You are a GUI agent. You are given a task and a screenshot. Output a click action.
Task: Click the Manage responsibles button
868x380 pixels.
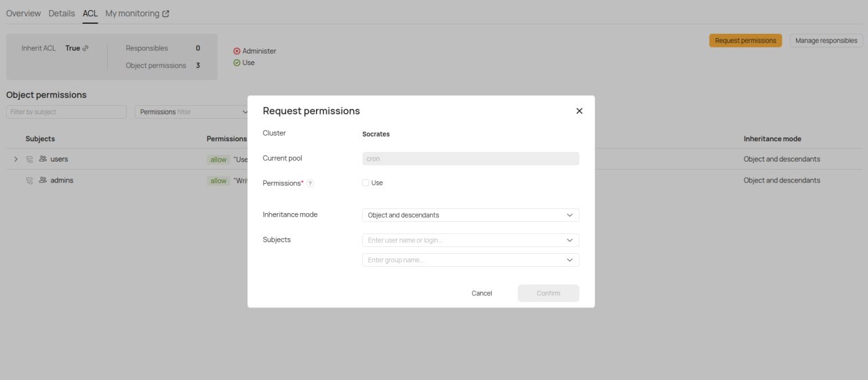(x=826, y=41)
